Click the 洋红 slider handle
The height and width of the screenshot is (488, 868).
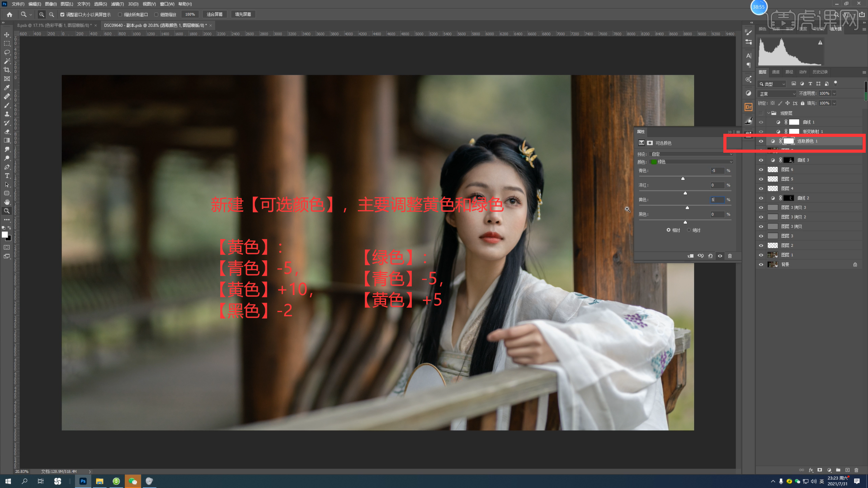tap(685, 193)
